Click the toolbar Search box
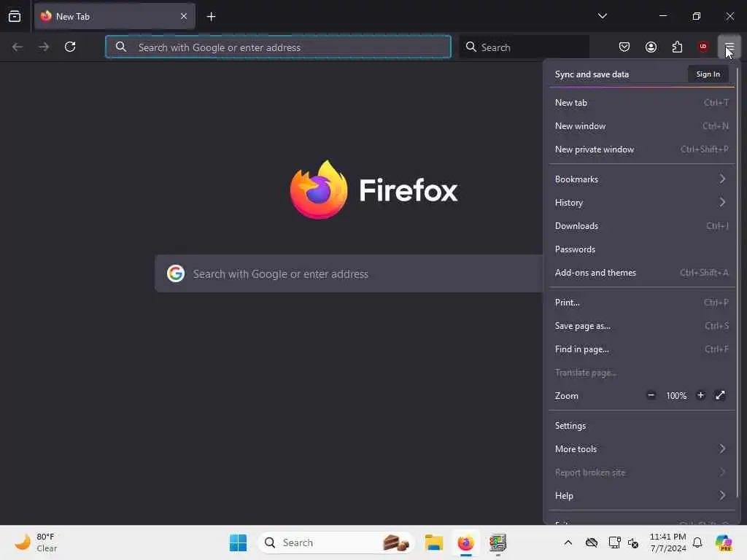The image size is (747, 560). tap(524, 47)
